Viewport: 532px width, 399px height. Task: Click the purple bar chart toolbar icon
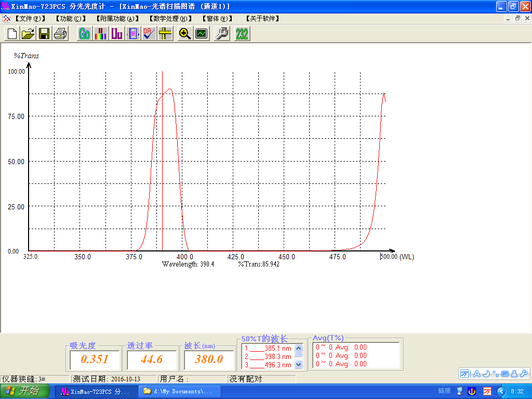[x=117, y=34]
